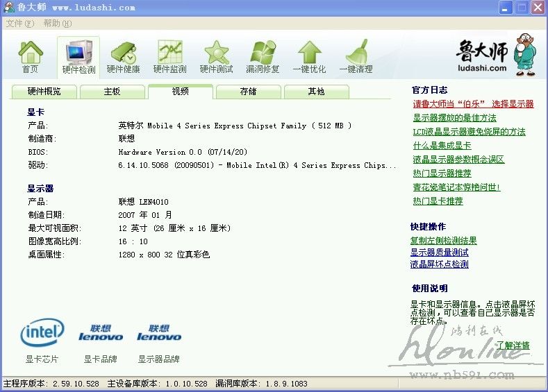Switch to the 硬件概览 tab
This screenshot has height=392, width=548.
pyautogui.click(x=44, y=92)
